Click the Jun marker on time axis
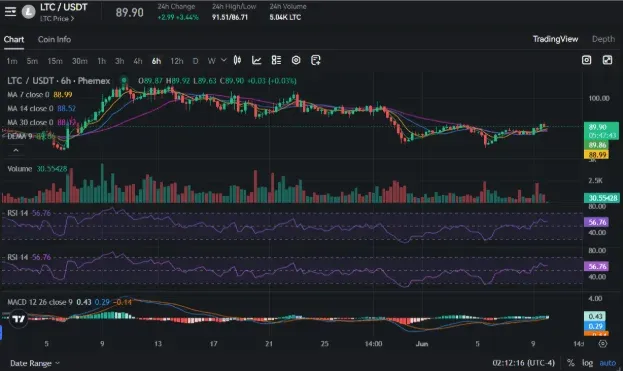This screenshot has width=623, height=371. (x=422, y=344)
